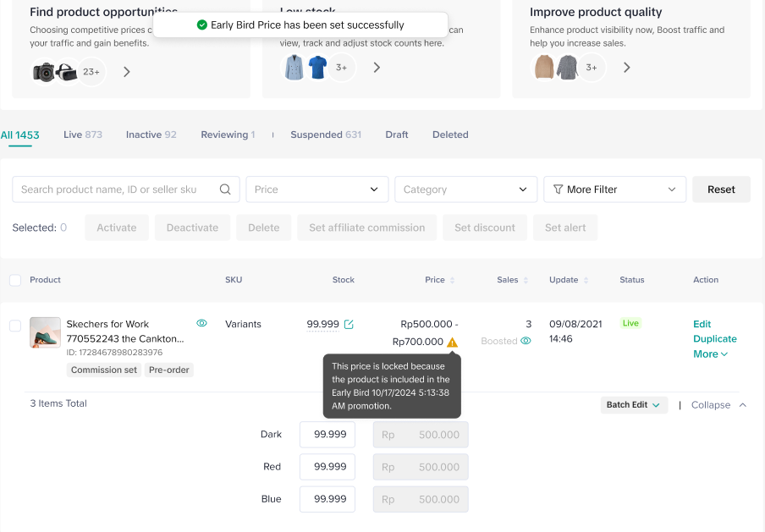
Task: Click the Update column sort icon
Action: pyautogui.click(x=586, y=280)
